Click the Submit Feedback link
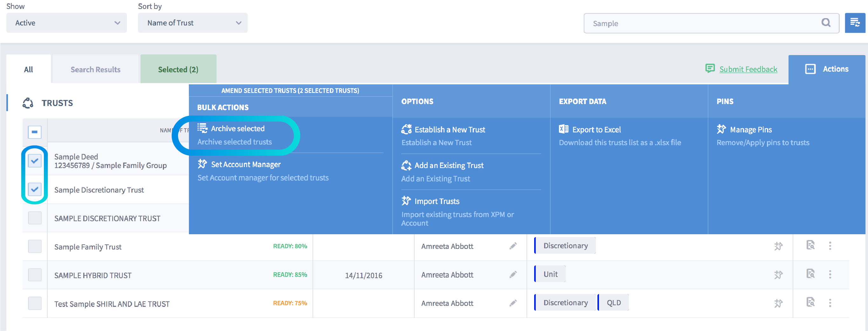 click(748, 69)
